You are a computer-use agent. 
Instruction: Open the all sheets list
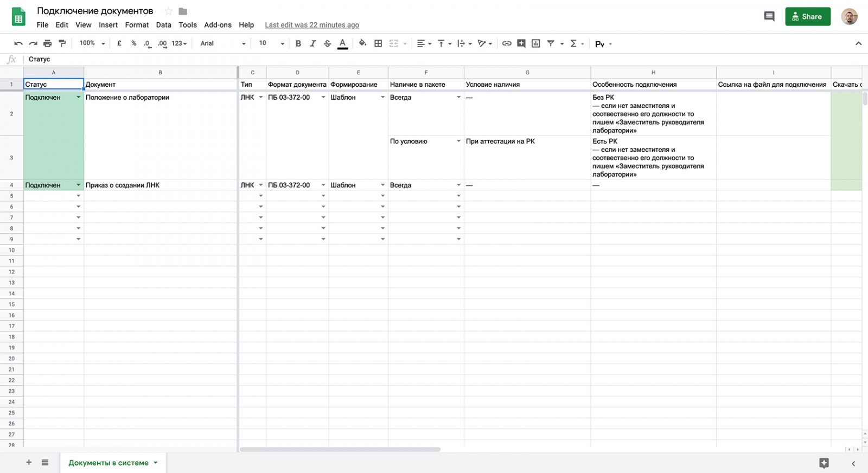[45, 462]
